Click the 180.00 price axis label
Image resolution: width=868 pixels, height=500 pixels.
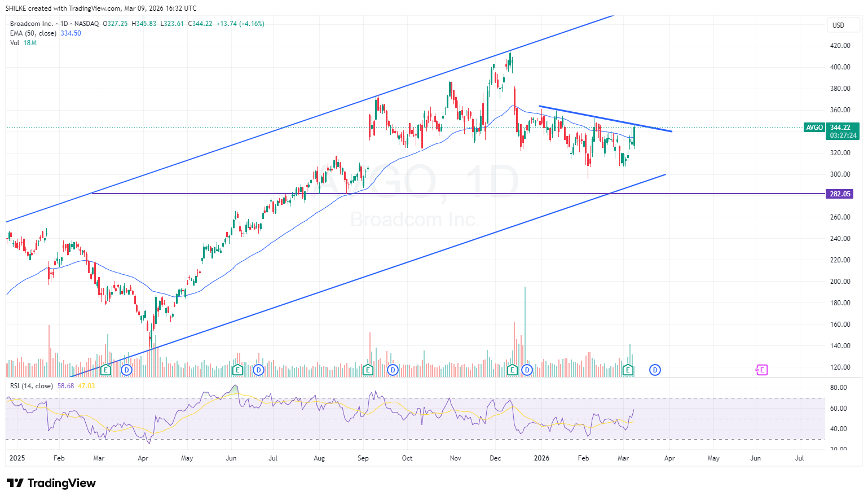click(840, 303)
